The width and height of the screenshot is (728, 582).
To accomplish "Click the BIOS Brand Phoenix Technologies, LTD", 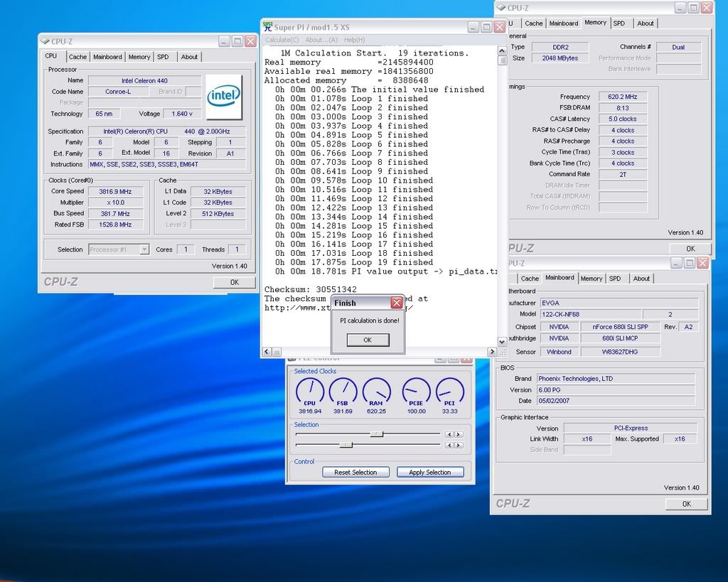I will 616,379.
